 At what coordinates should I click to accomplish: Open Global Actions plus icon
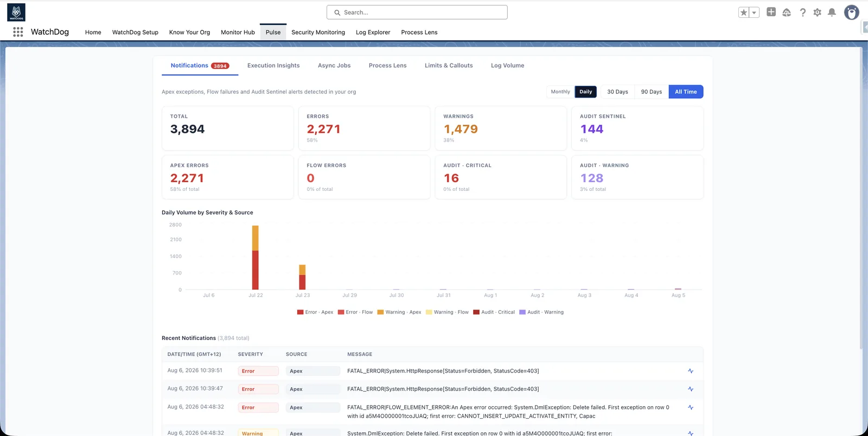(x=771, y=12)
